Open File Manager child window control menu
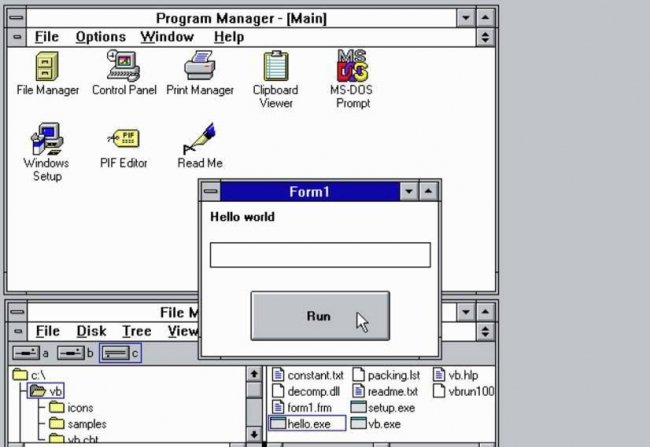 [17, 332]
